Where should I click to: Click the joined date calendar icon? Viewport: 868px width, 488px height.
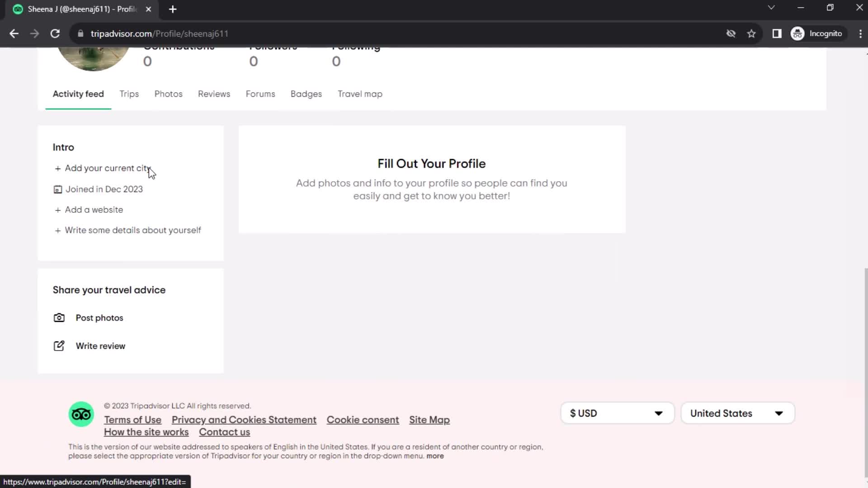(57, 189)
